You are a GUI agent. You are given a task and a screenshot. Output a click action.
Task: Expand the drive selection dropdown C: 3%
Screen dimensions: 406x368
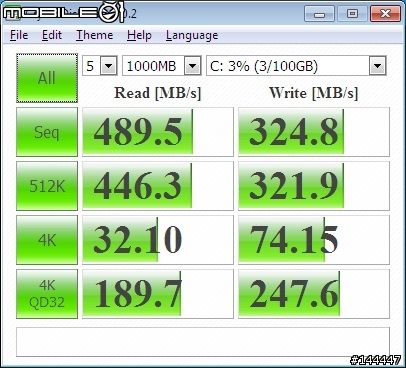[x=377, y=66]
